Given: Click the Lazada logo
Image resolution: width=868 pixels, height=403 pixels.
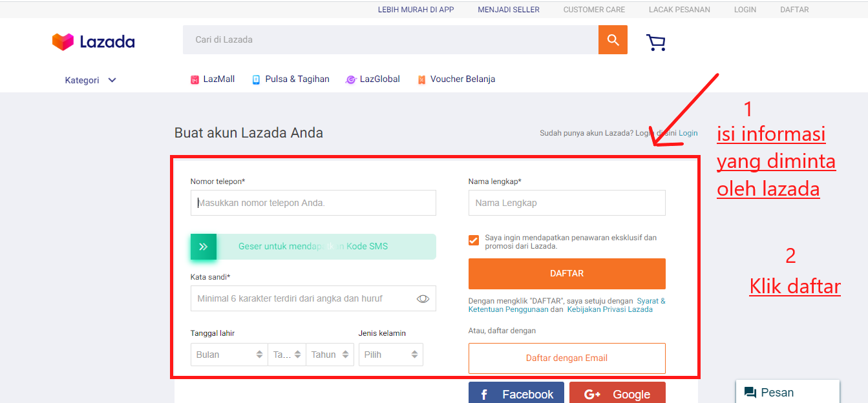Looking at the screenshot, I should point(93,42).
